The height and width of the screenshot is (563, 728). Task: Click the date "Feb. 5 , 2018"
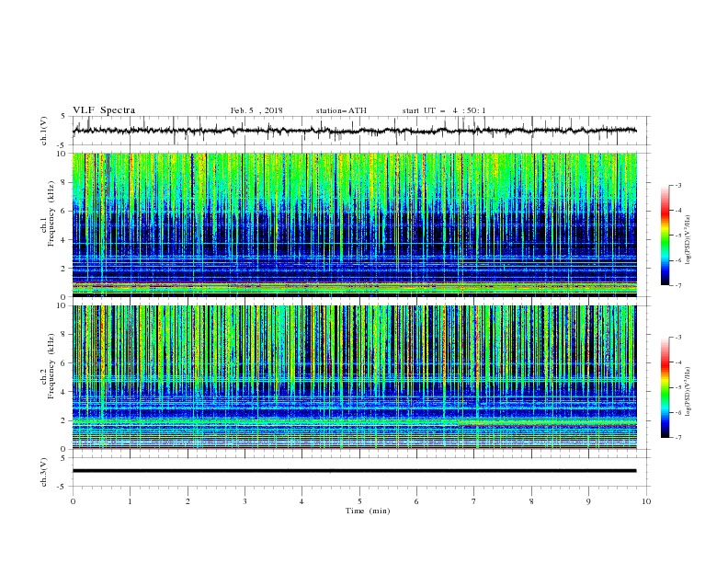click(256, 110)
